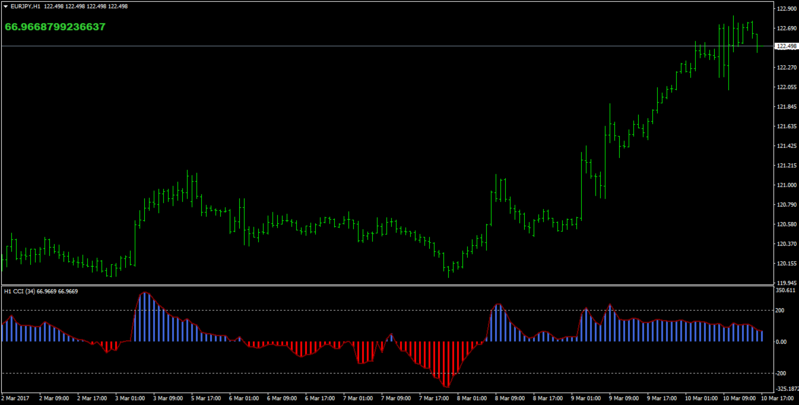Click the 10 Mar 01:00 time label
799x405 pixels.
[701, 398]
